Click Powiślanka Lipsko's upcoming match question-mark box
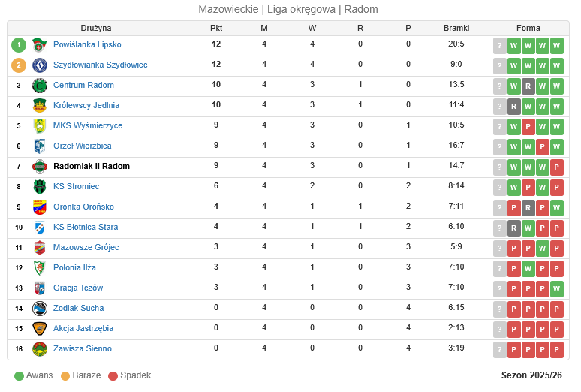Image resolution: width=581 pixels, height=392 pixels. (x=500, y=45)
